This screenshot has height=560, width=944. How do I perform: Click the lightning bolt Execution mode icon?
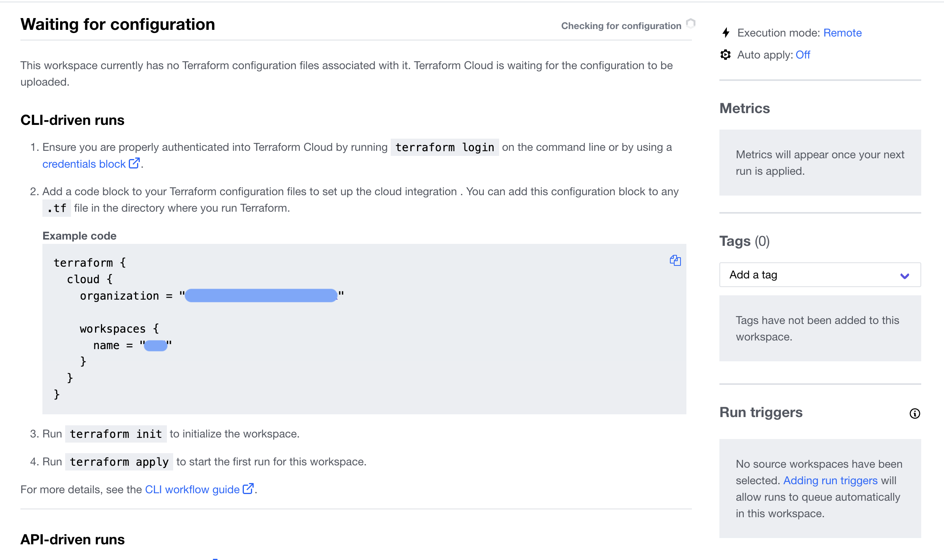click(x=726, y=33)
